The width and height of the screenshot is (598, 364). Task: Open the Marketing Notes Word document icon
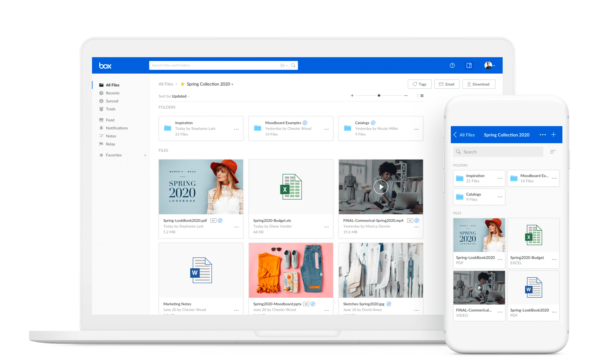[201, 270]
